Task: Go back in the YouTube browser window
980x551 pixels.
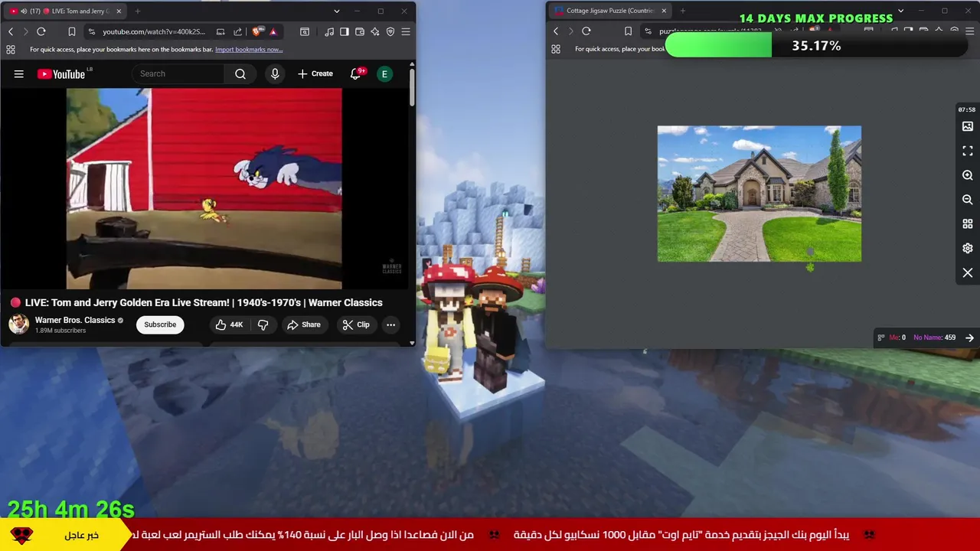Action: point(11,31)
